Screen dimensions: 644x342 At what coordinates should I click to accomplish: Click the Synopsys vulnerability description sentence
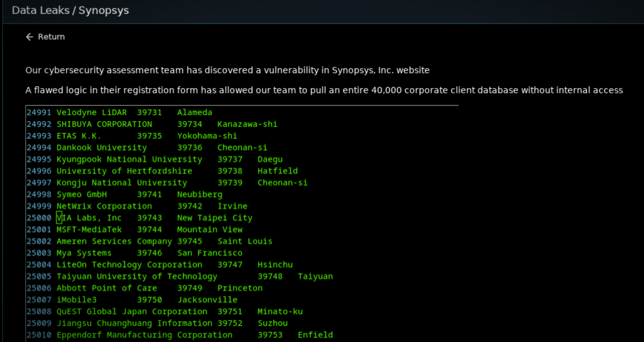(227, 70)
